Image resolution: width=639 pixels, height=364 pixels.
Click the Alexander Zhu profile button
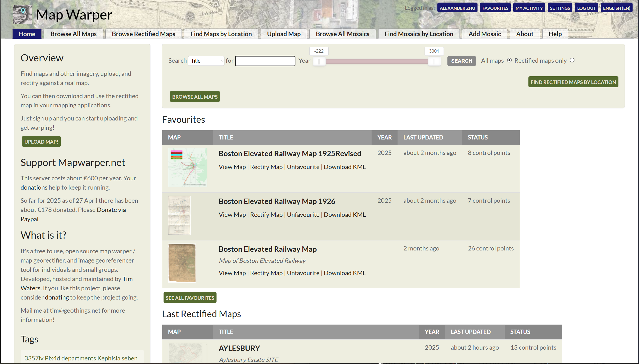[457, 8]
